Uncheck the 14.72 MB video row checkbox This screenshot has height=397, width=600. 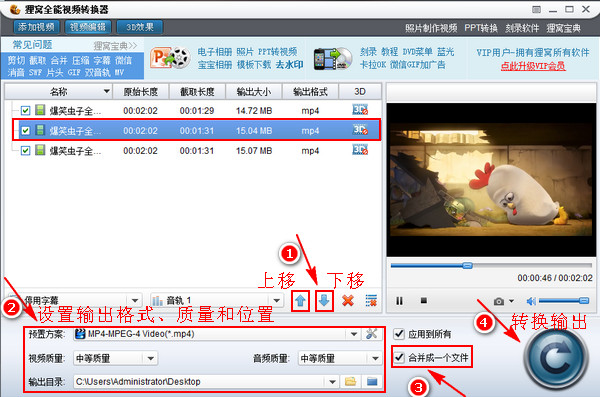click(x=25, y=111)
